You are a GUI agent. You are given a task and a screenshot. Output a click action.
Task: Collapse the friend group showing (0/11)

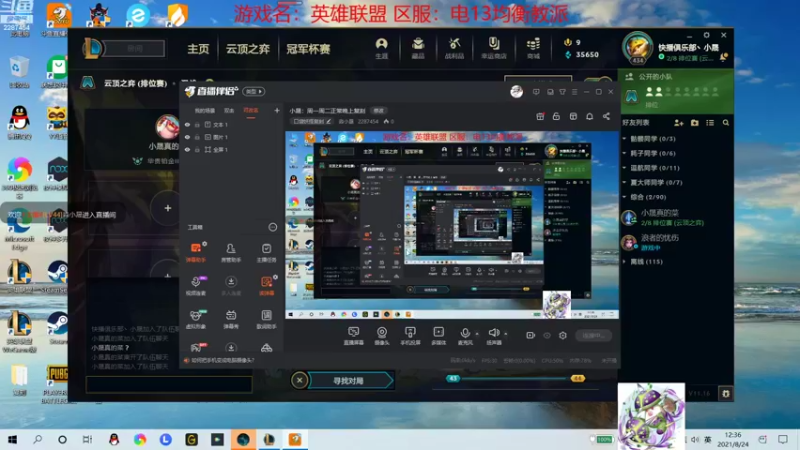(625, 168)
